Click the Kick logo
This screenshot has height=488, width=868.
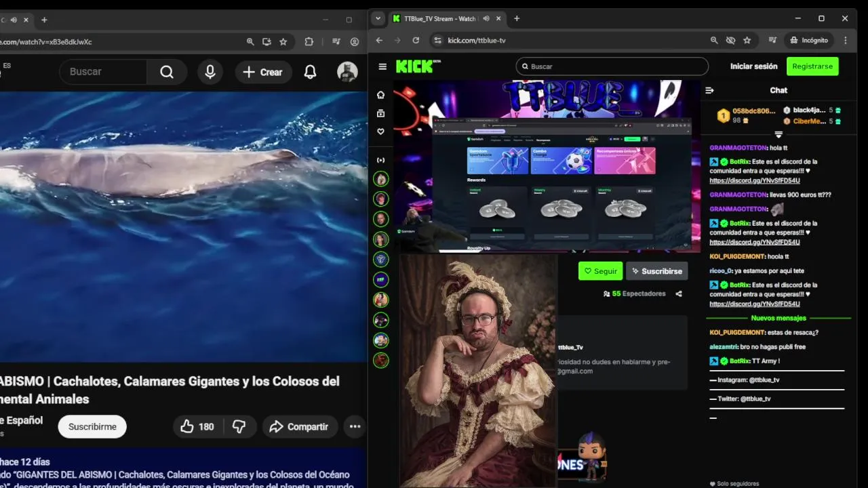click(x=418, y=66)
